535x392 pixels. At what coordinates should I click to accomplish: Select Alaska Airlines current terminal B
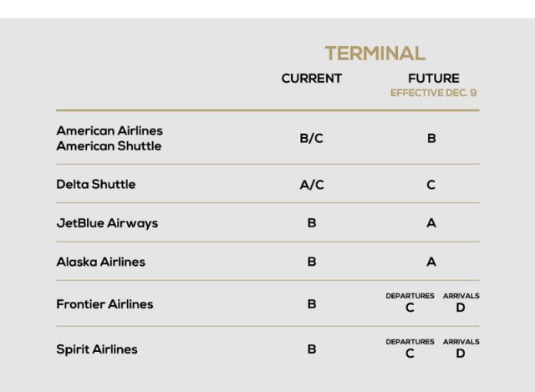[x=311, y=262]
